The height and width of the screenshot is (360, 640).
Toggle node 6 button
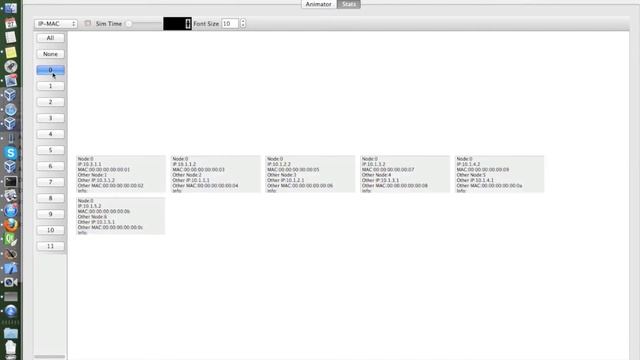coord(50,166)
